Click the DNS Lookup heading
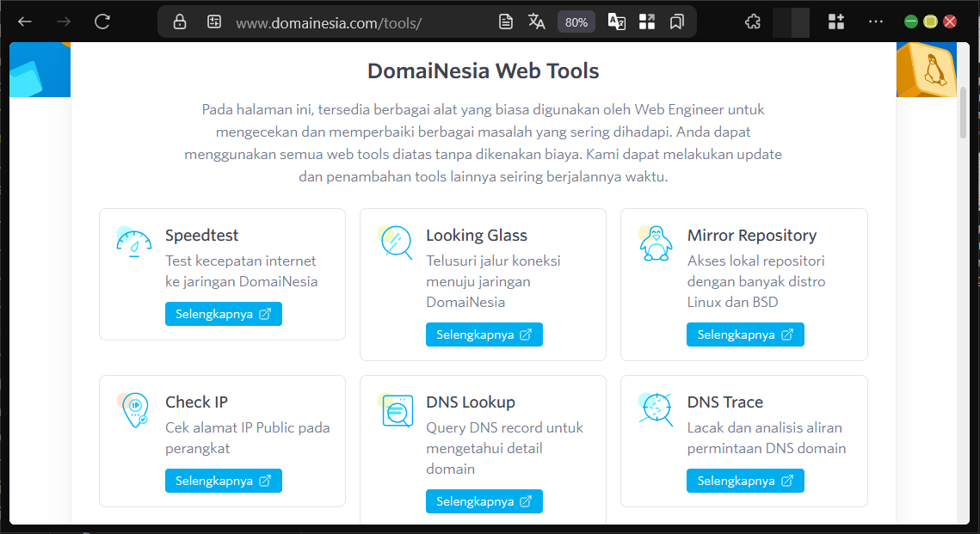This screenshot has height=534, width=980. pos(470,402)
